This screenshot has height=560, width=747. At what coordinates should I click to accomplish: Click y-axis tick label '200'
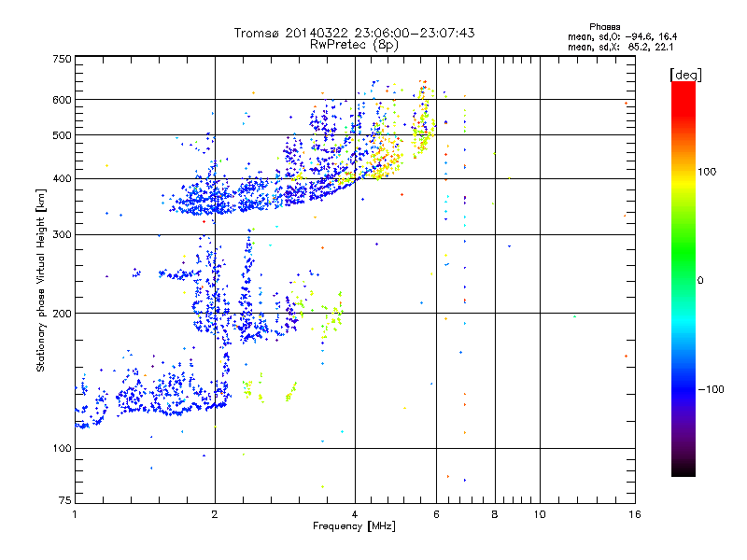(62, 314)
